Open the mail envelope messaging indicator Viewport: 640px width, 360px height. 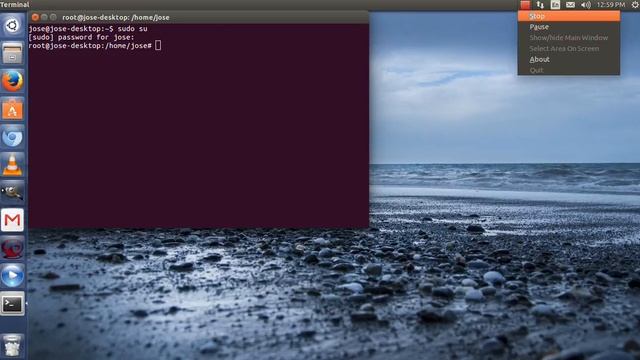570,5
